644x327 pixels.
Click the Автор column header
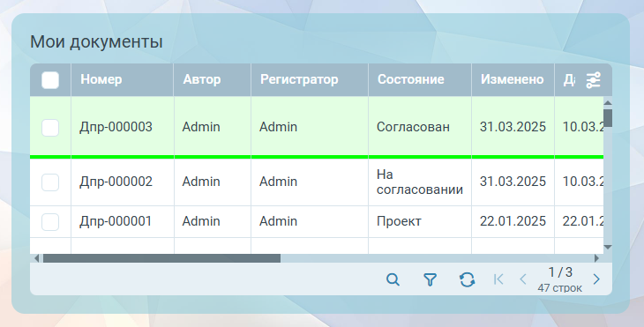point(202,79)
